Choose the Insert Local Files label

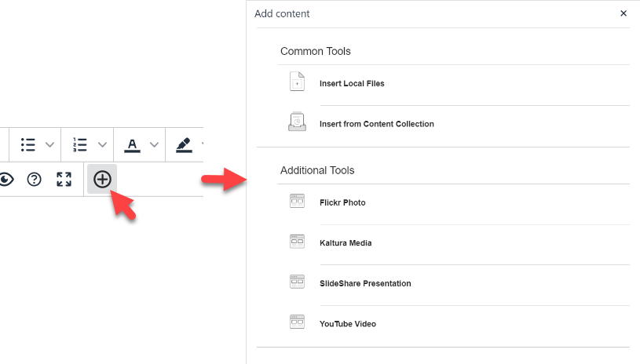pyautogui.click(x=352, y=83)
